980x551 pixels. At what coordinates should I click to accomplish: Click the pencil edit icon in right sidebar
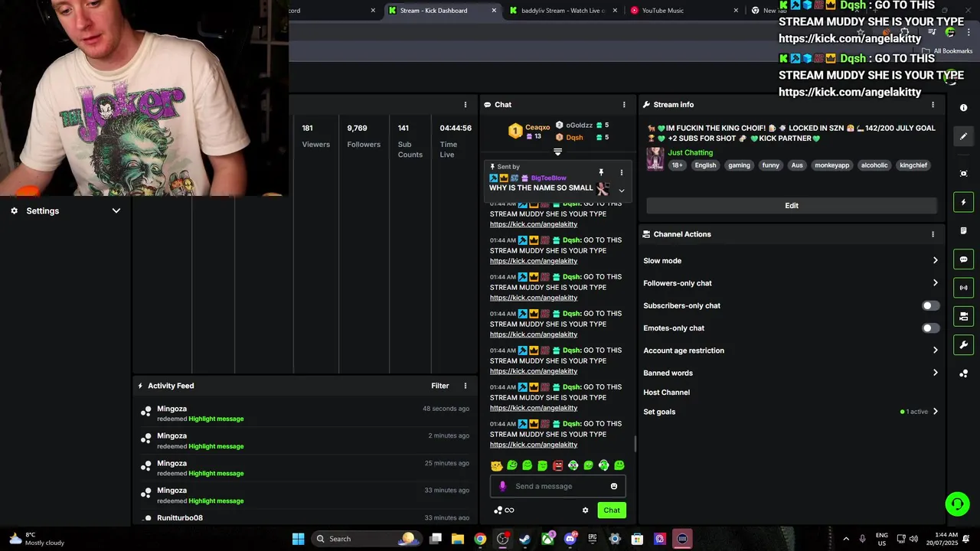(964, 136)
